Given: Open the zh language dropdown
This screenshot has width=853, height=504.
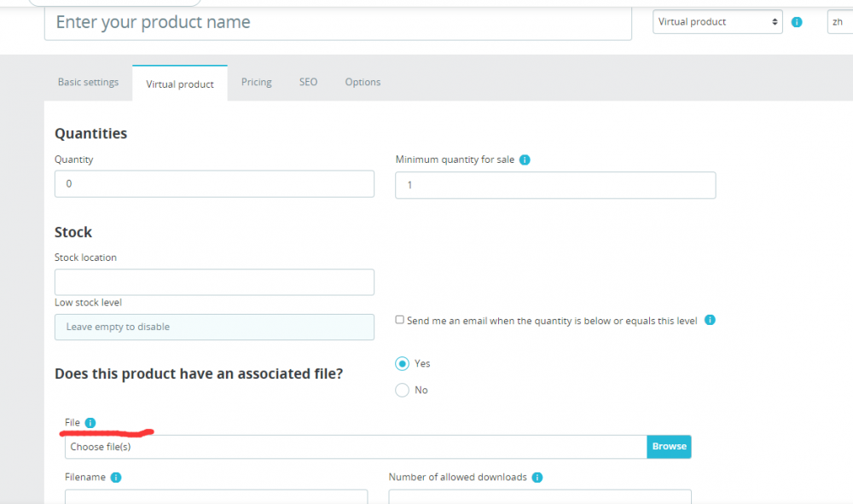Looking at the screenshot, I should [x=839, y=22].
